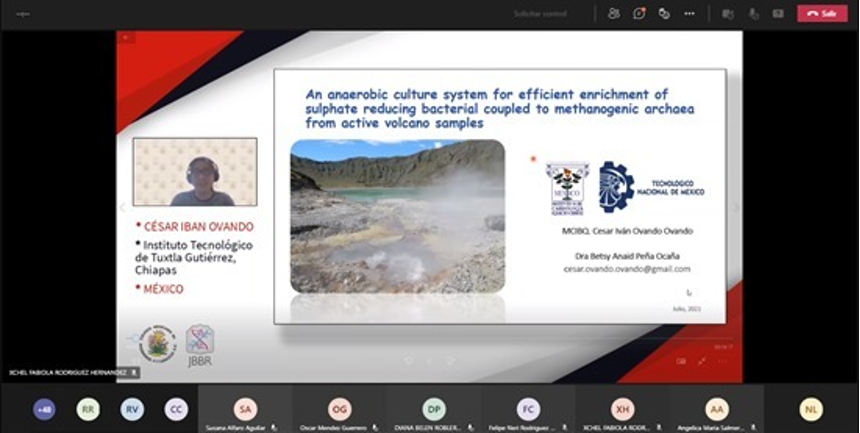Select Felipe Neri Rodriguez's FC avatar tile
Viewport: 860px width, 433px height.
[528, 409]
